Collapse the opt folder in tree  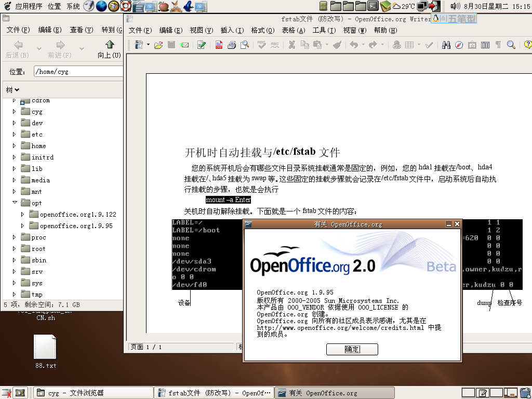(15, 203)
